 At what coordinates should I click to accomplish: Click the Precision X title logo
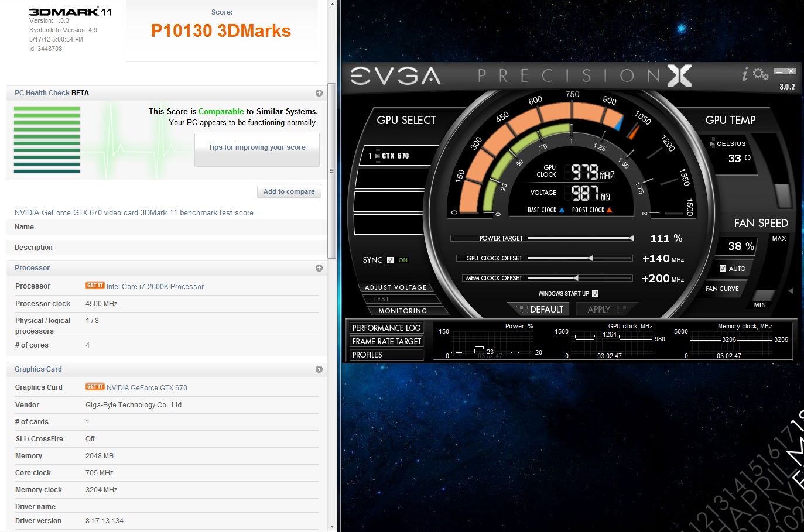(x=586, y=76)
